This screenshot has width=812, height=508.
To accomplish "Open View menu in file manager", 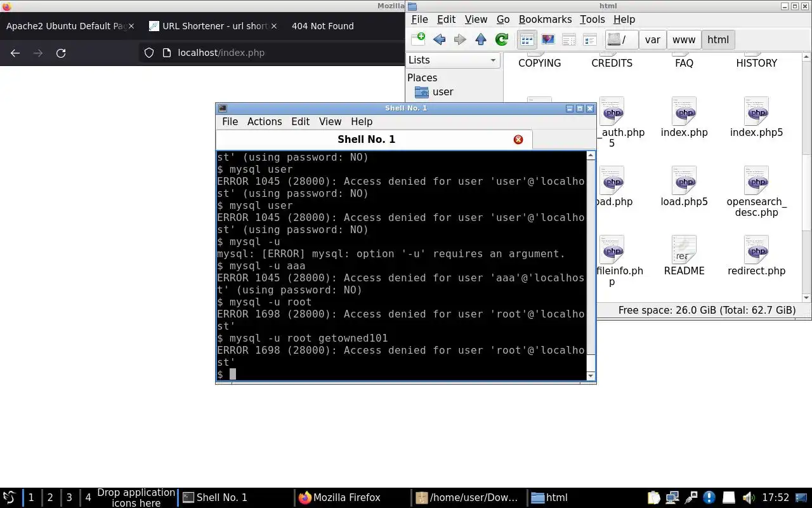I will [476, 19].
